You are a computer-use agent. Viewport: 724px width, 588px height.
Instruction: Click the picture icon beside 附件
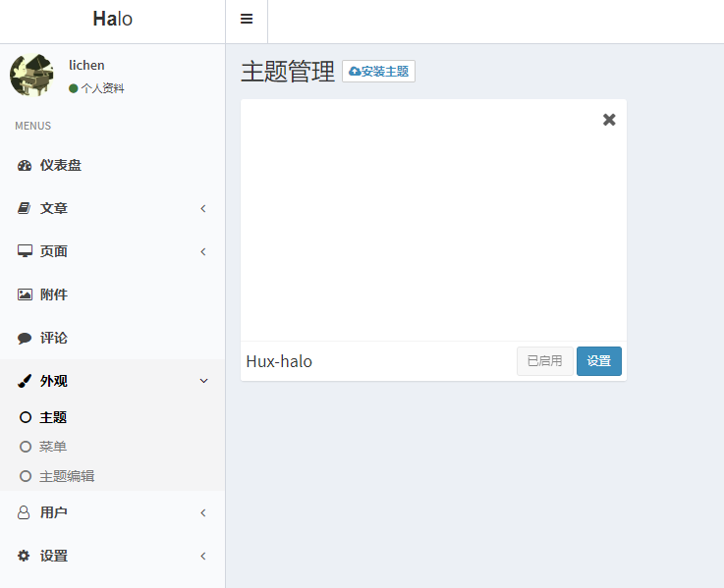25,294
